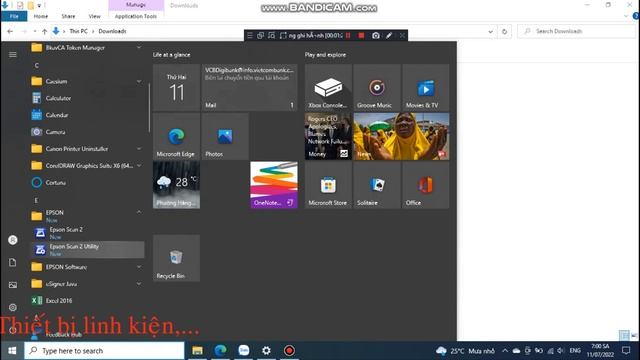Open the Xbox Console Companion tile
The height and width of the screenshot is (360, 640).
[x=328, y=87]
